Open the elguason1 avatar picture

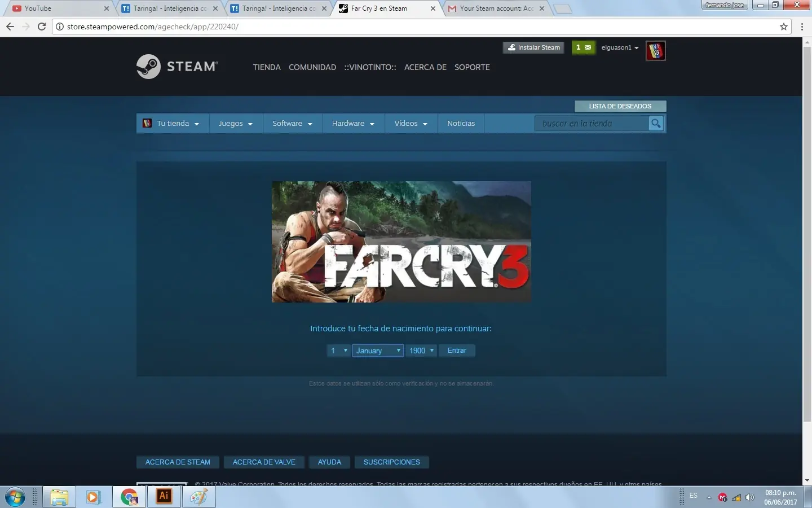(x=656, y=51)
